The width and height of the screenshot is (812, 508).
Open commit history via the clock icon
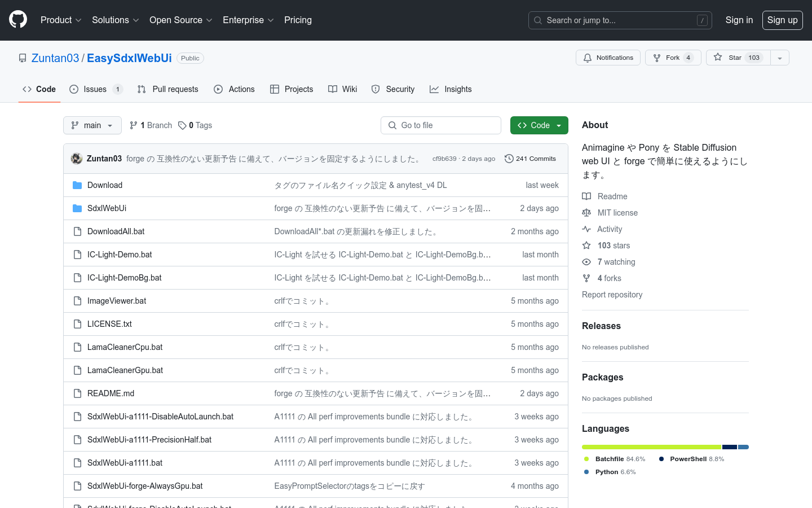pyautogui.click(x=509, y=159)
